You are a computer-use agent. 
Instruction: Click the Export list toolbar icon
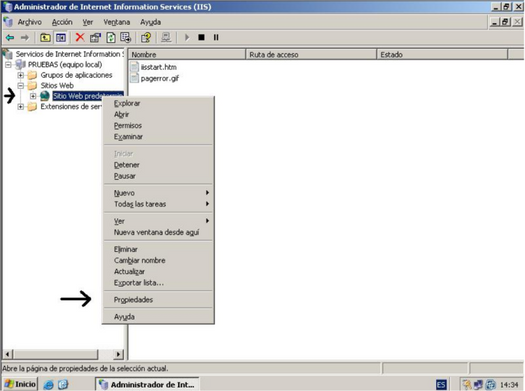126,37
